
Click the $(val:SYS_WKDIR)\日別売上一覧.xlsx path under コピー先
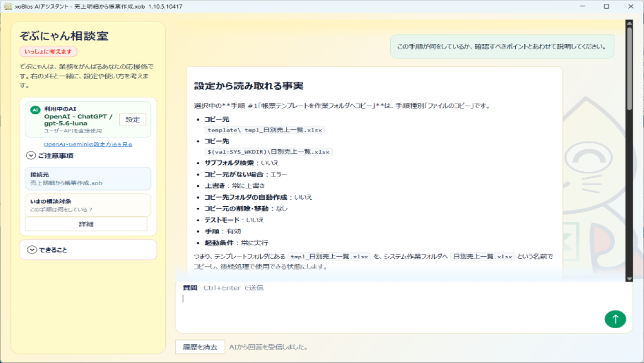pyautogui.click(x=269, y=152)
